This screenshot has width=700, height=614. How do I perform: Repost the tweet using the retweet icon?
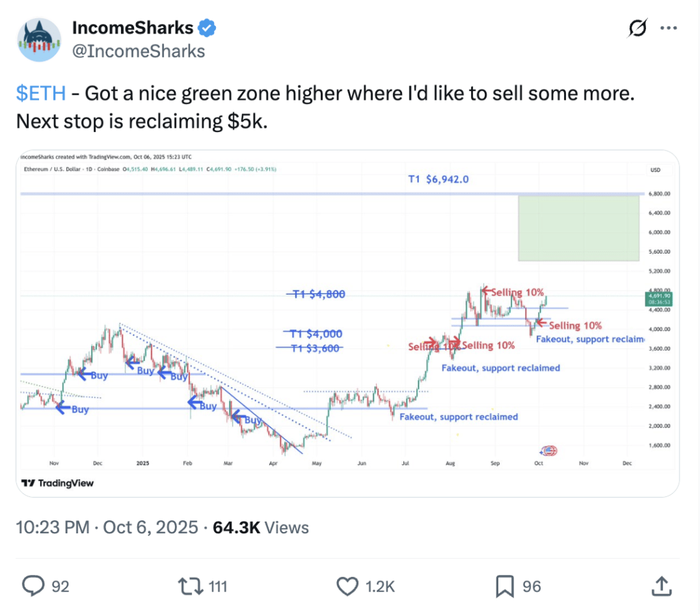pos(187,585)
